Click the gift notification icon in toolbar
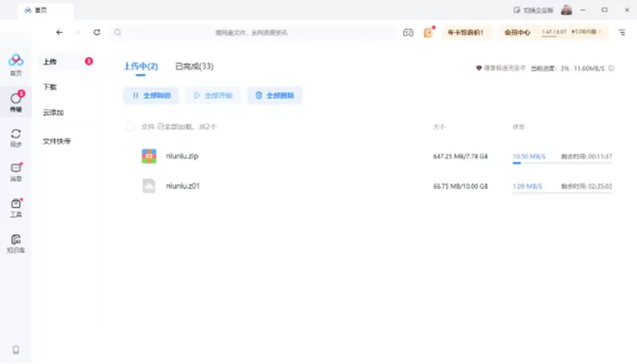 (x=429, y=32)
